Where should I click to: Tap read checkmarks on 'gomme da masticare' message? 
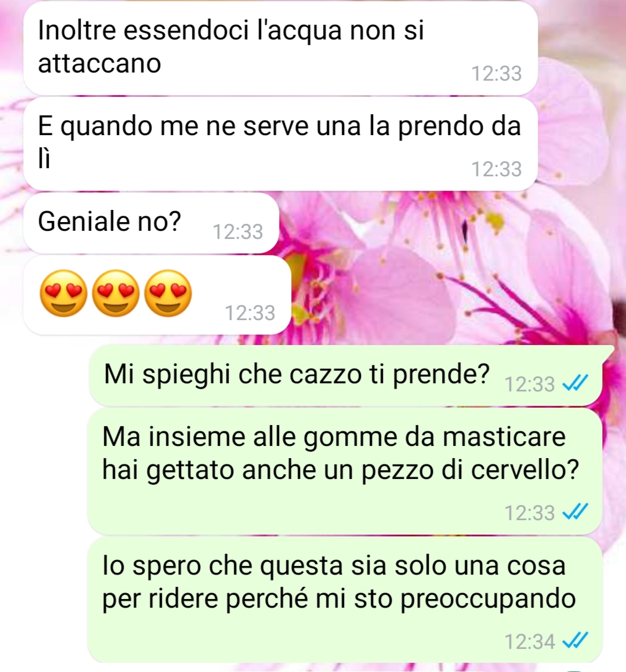575,512
